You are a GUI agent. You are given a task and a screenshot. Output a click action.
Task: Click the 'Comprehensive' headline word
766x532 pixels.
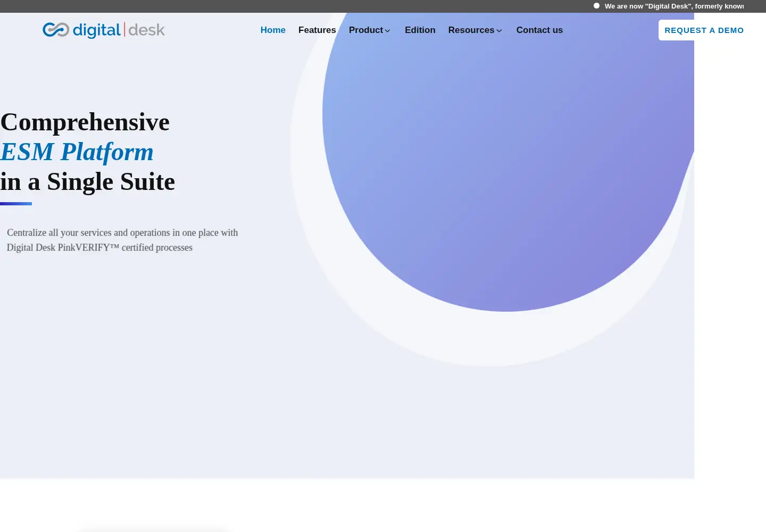(85, 122)
